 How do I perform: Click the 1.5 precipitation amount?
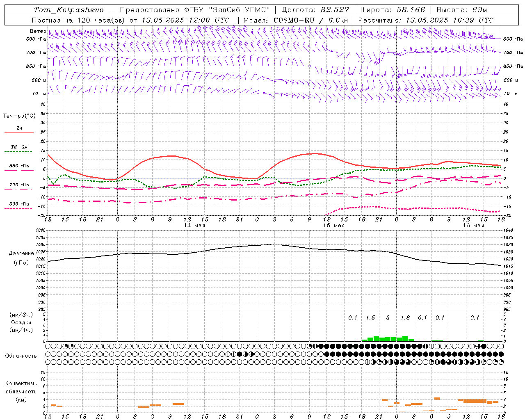370,317
